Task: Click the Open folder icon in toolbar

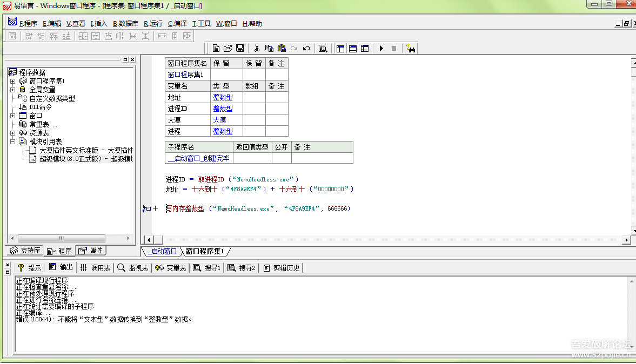Action: (228, 49)
